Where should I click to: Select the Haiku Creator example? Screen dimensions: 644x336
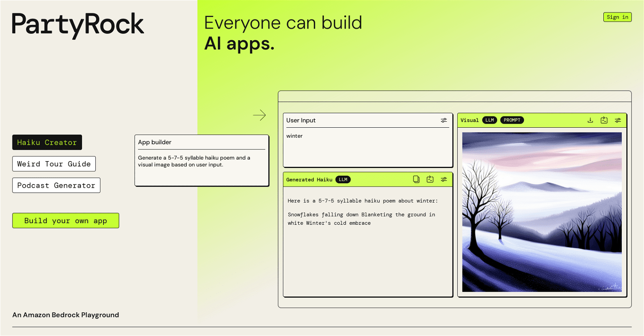coord(47,142)
